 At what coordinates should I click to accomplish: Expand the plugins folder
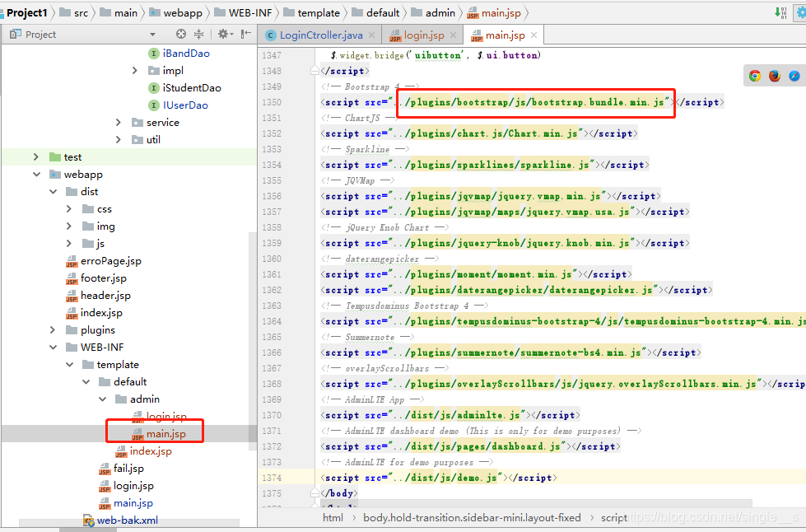pyautogui.click(x=53, y=329)
